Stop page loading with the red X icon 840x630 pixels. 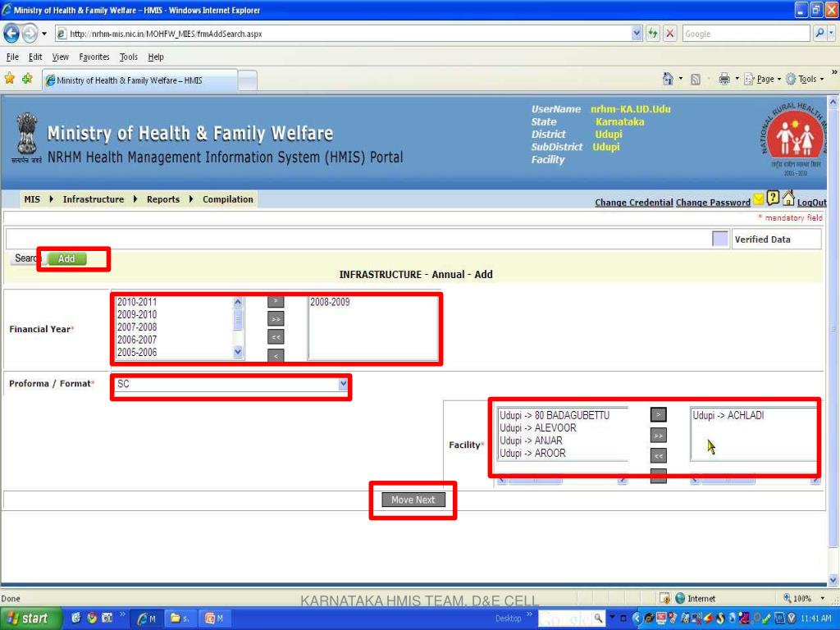point(669,34)
